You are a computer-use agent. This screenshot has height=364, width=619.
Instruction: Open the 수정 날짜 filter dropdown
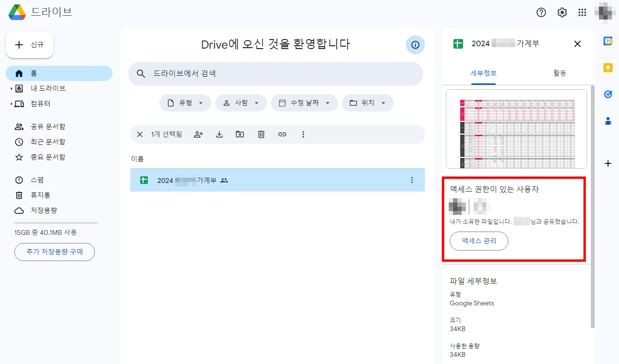304,102
